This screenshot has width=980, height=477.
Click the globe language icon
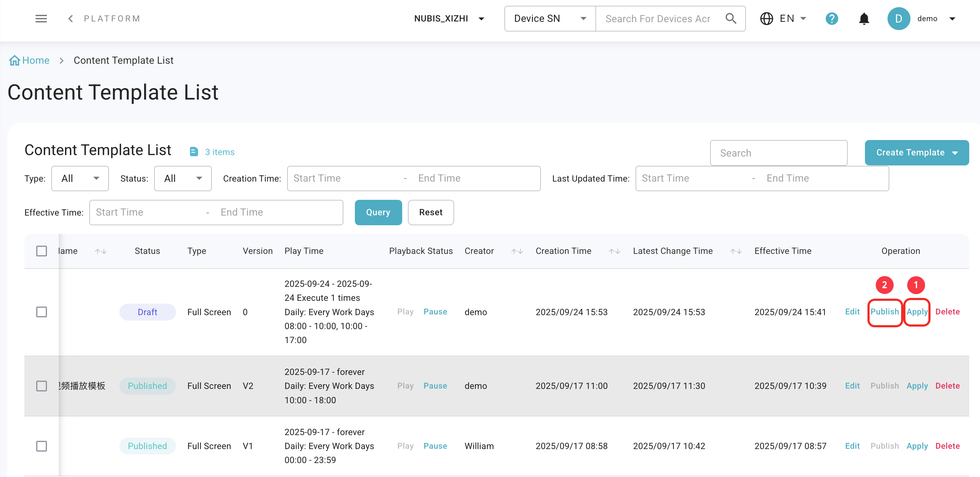(x=766, y=19)
